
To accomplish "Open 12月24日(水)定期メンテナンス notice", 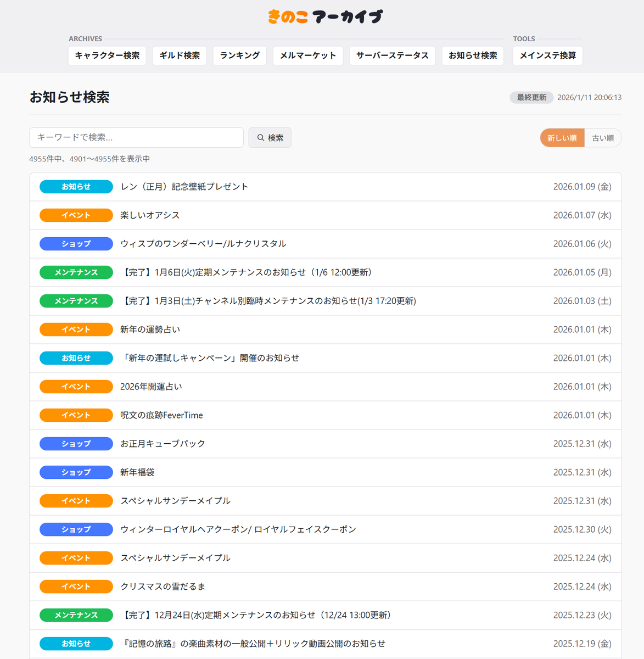I will tap(326, 615).
